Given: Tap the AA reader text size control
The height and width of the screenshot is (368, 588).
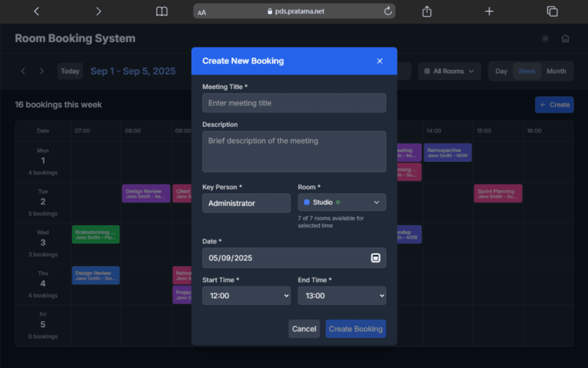Looking at the screenshot, I should tap(202, 12).
